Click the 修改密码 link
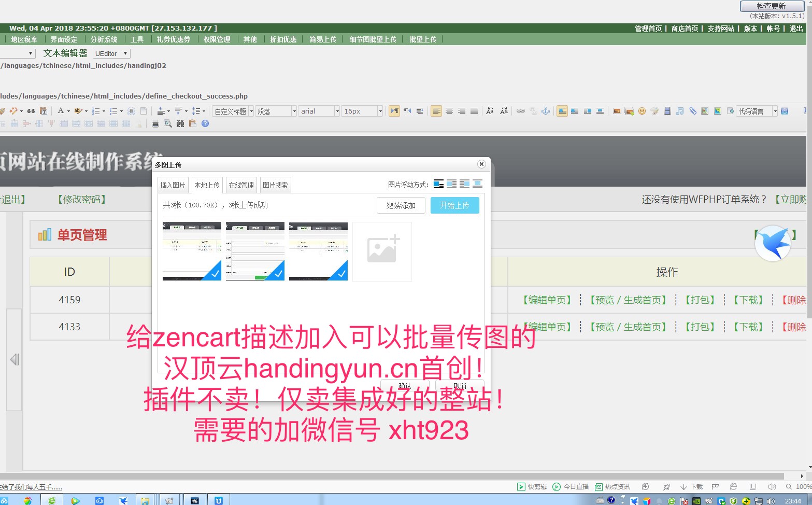The width and height of the screenshot is (812, 505). click(x=81, y=199)
